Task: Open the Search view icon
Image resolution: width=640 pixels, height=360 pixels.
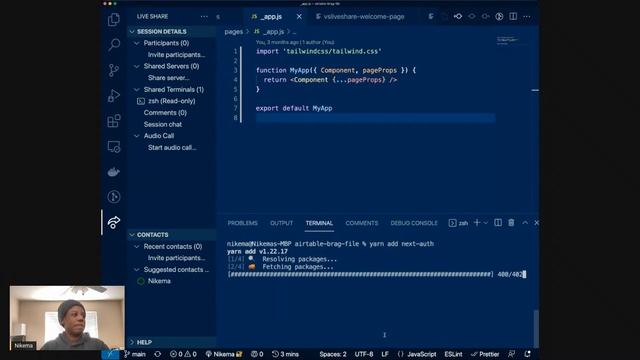Action: (x=114, y=44)
